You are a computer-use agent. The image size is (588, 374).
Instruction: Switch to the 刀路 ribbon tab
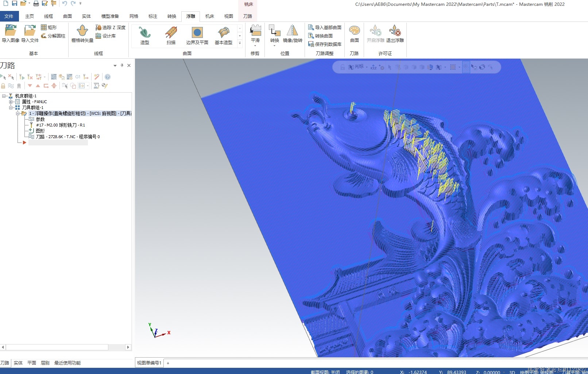point(248,16)
